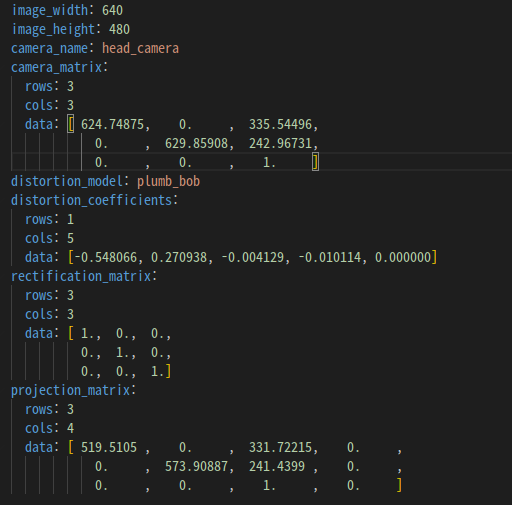Click the head_camera value

(x=140, y=48)
